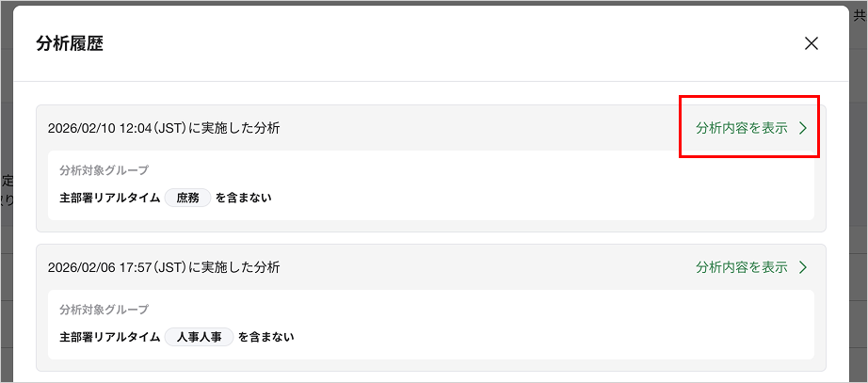Click を含まない text after the 人事人事 tag
This screenshot has height=383, width=868.
point(266,337)
